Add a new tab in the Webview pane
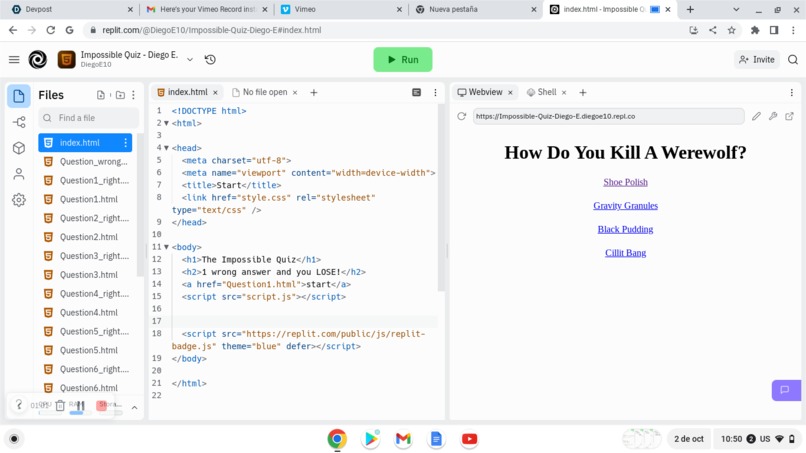 point(582,93)
